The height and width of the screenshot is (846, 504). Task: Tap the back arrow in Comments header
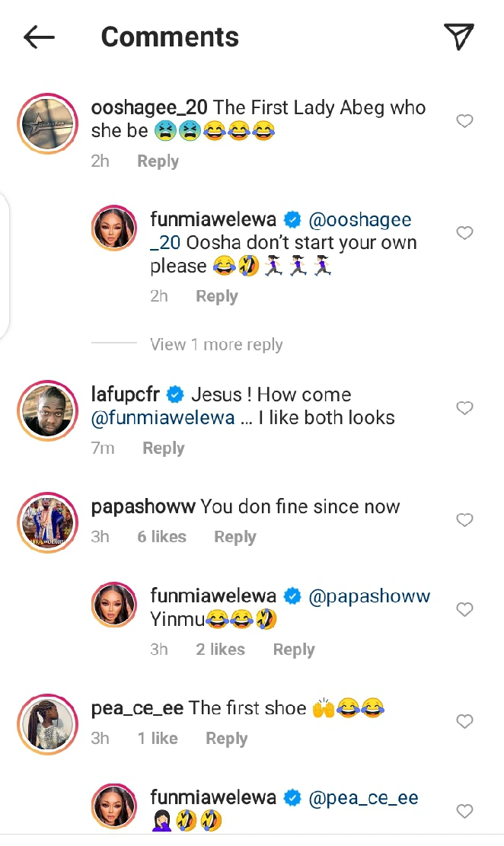tap(39, 37)
